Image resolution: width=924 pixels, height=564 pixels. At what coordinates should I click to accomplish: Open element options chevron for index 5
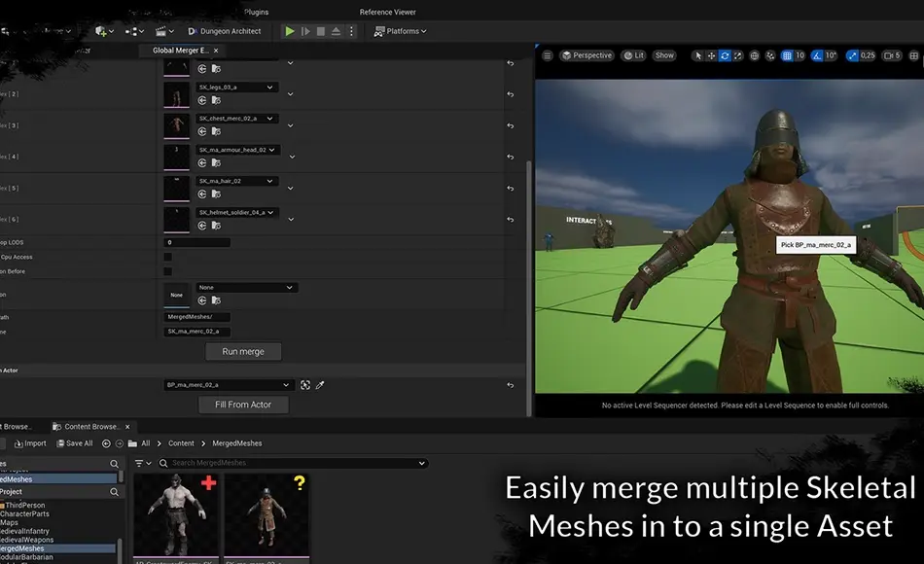[291, 189]
